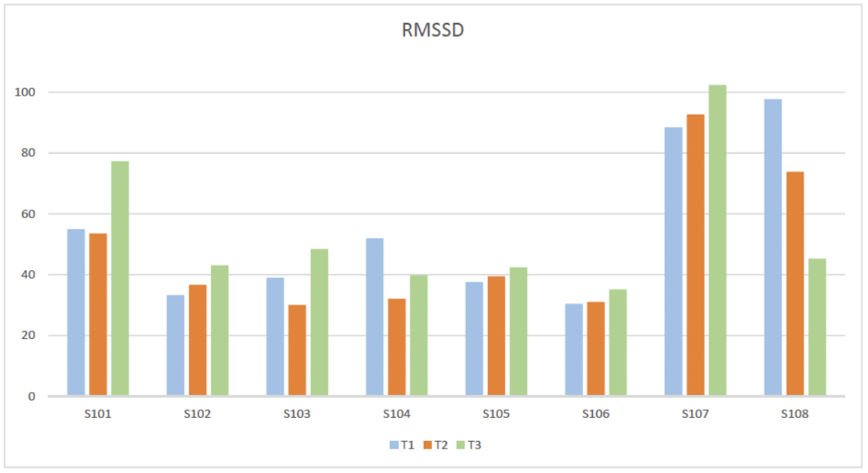Click the green T3 bar for S105

(x=518, y=331)
